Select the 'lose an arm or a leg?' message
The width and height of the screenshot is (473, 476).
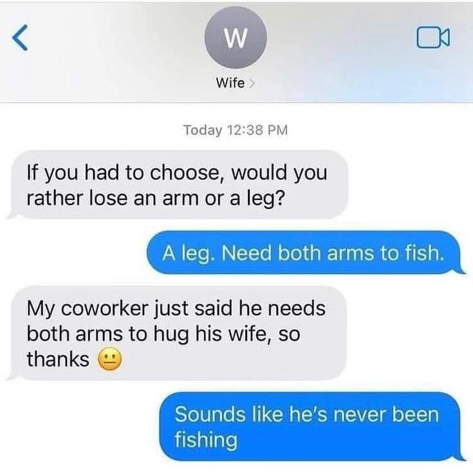click(180, 185)
